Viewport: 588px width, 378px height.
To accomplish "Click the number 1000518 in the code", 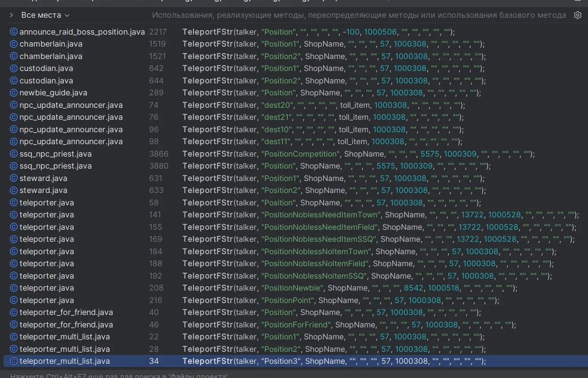I will tap(443, 288).
